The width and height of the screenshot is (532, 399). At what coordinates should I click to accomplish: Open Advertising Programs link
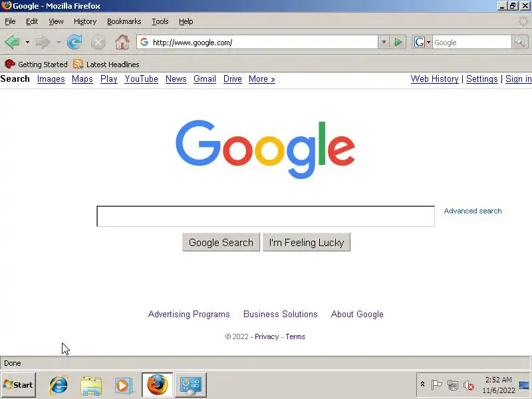[189, 314]
